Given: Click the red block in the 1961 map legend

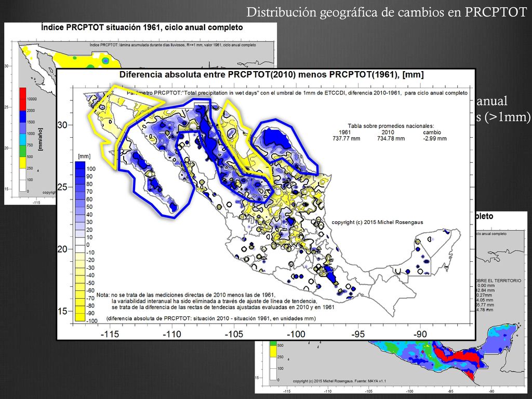Looking at the screenshot, I should point(22,99).
